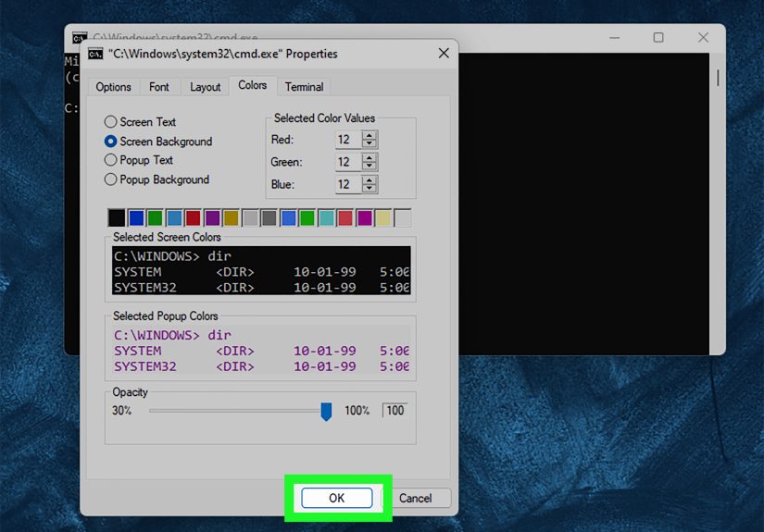Image resolution: width=764 pixels, height=532 pixels.
Task: Minimize the Command Prompt window
Action: click(x=614, y=38)
